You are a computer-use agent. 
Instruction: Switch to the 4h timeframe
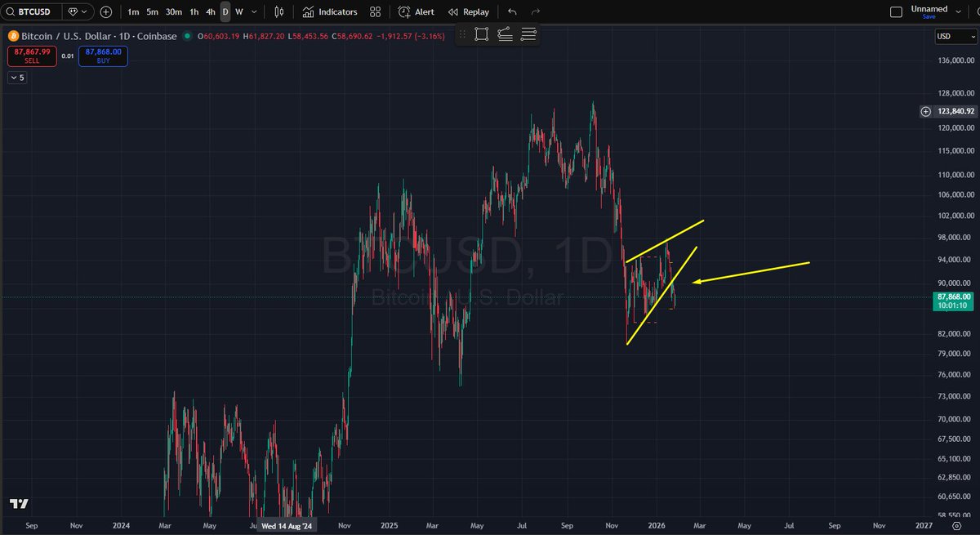click(x=211, y=12)
